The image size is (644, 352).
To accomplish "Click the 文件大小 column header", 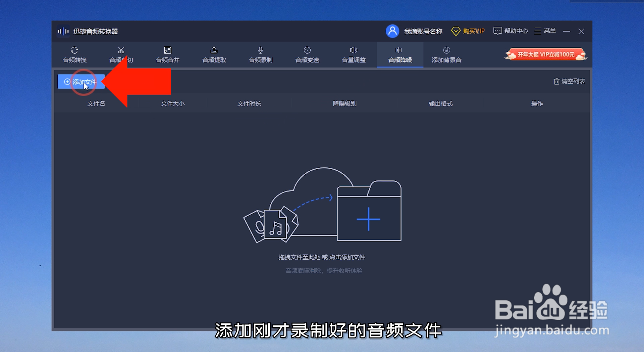I will [172, 103].
